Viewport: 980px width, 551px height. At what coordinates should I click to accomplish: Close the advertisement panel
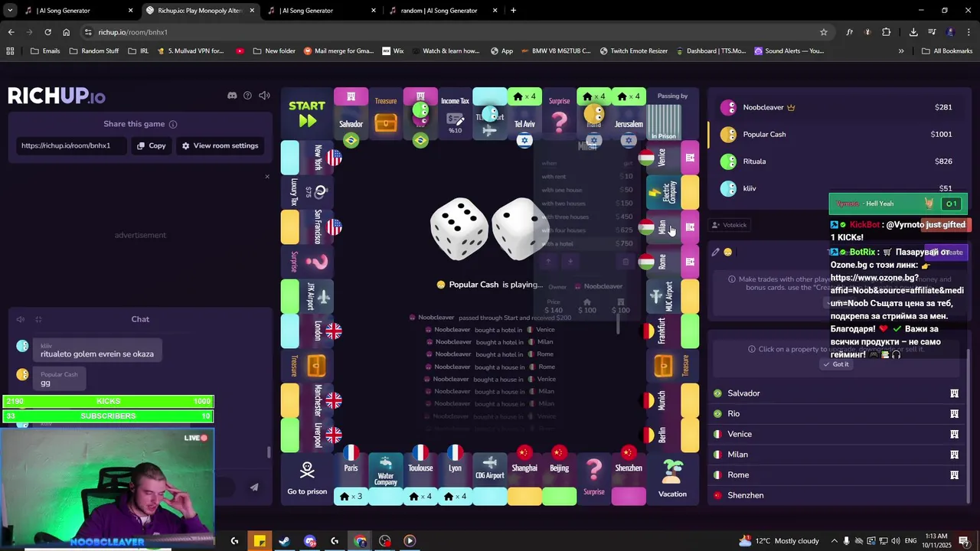click(267, 177)
